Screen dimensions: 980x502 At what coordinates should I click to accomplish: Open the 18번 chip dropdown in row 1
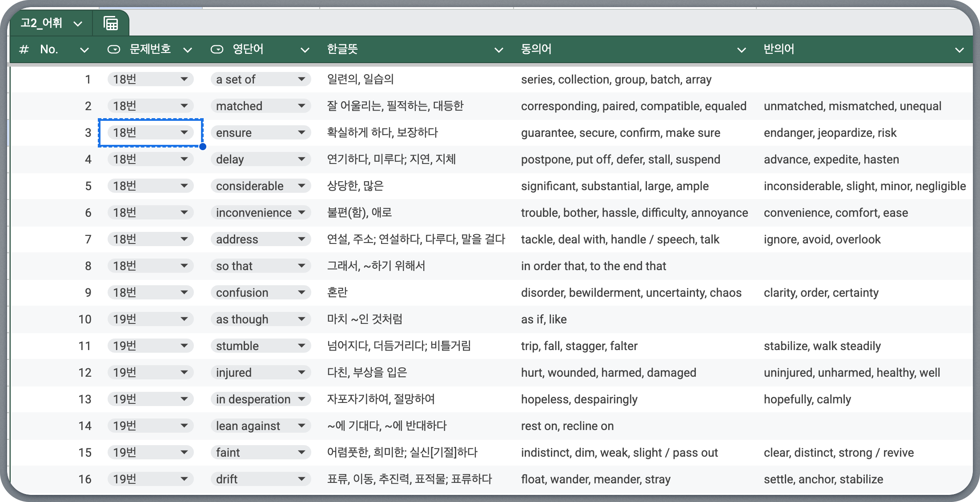(184, 80)
